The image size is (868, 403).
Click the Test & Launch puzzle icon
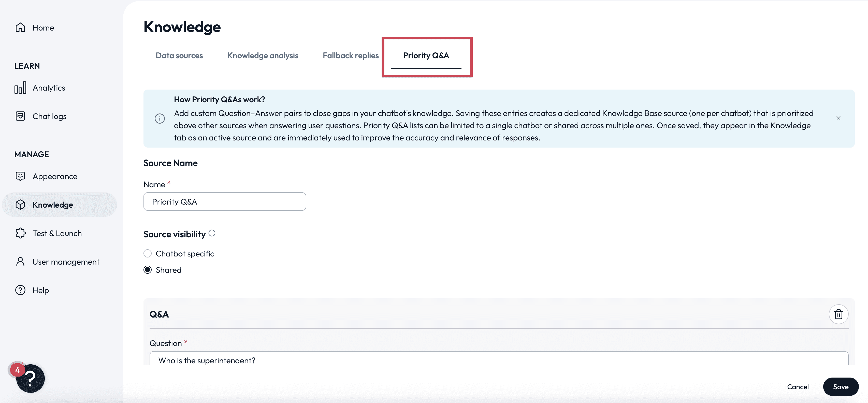(20, 233)
